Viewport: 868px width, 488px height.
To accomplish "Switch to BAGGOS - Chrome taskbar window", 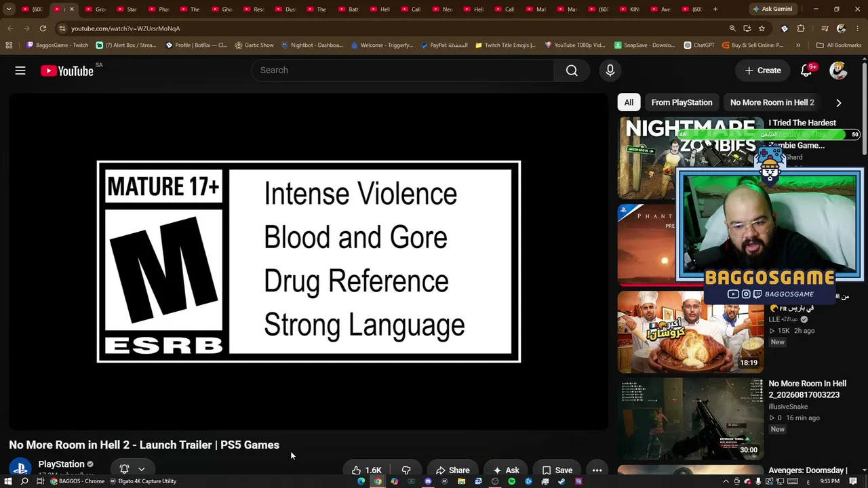I will [x=77, y=481].
